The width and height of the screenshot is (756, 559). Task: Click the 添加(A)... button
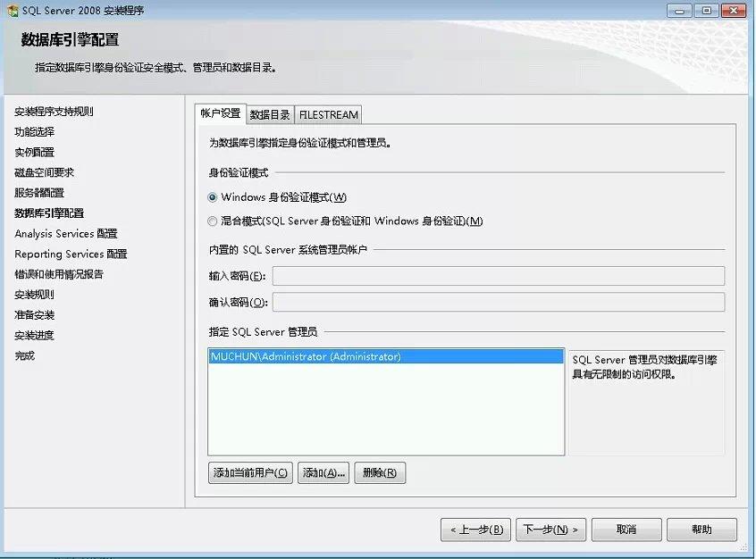tap(323, 472)
